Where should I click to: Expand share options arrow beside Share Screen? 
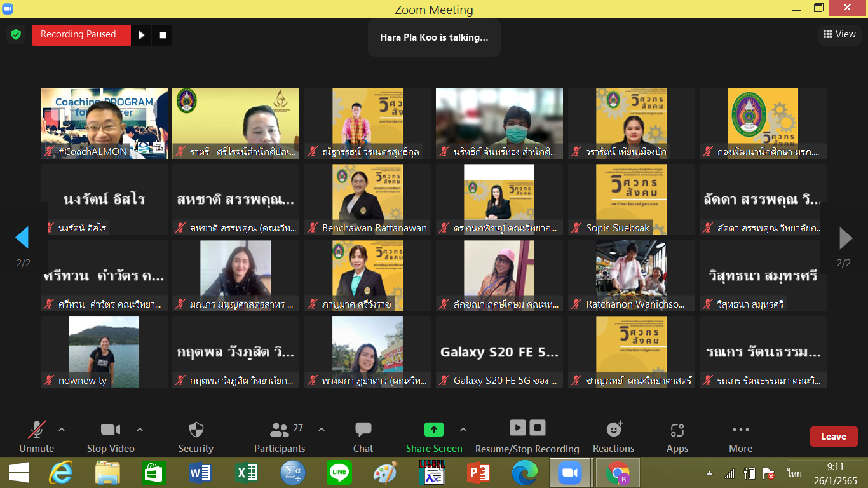coord(463,430)
